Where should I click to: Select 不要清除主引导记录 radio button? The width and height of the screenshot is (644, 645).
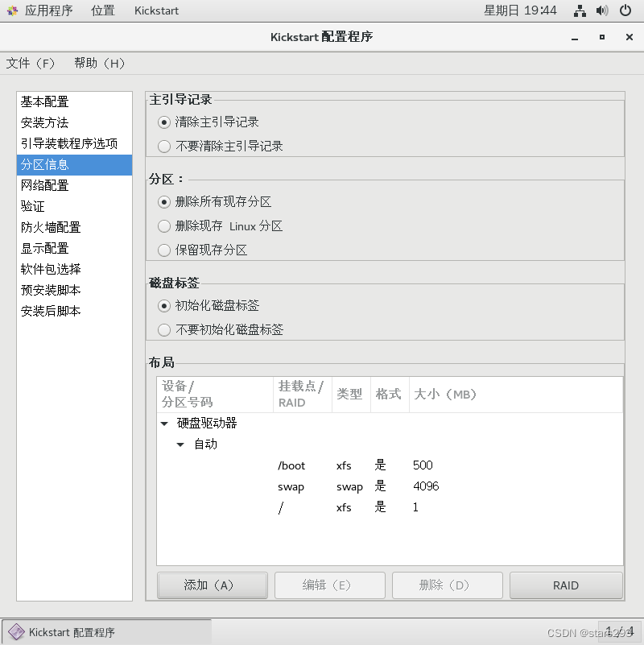click(x=164, y=147)
